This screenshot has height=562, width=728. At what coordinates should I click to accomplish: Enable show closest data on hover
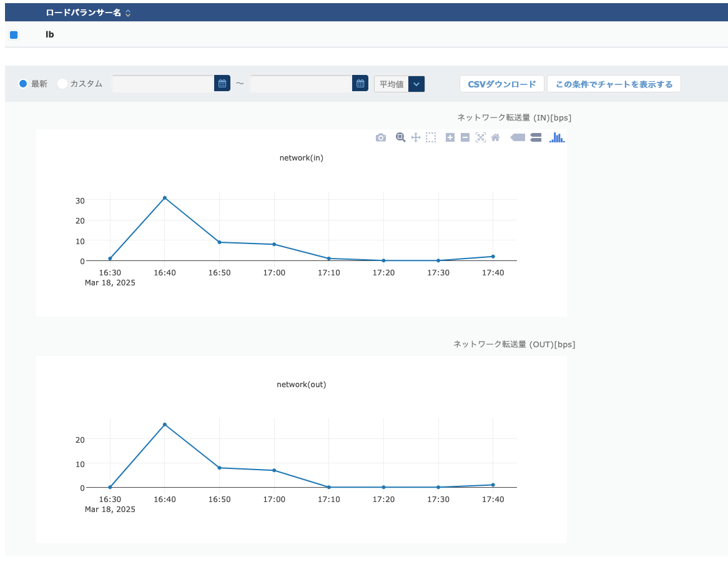tap(518, 137)
